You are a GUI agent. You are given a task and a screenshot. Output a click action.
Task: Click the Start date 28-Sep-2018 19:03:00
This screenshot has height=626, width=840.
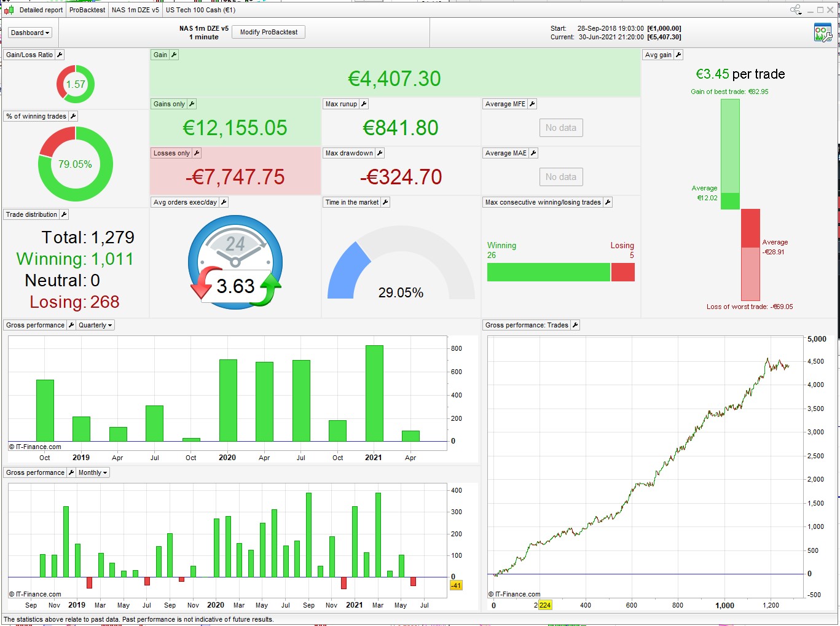click(611, 28)
